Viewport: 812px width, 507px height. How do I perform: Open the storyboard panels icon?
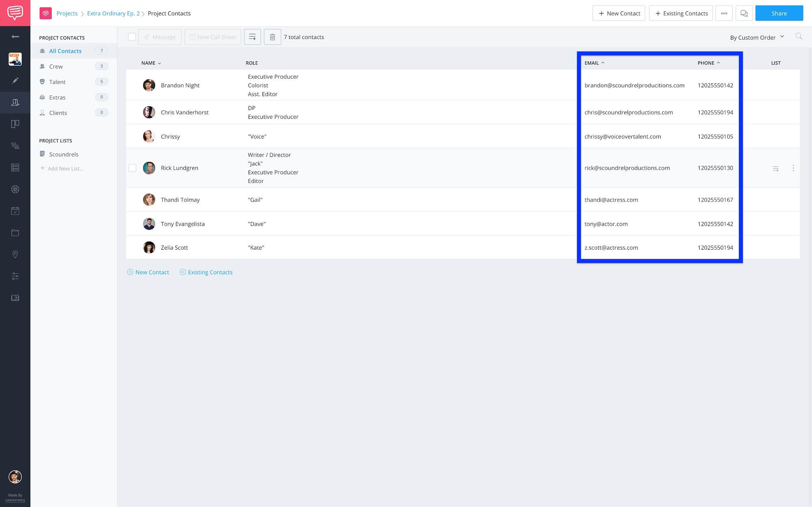[x=15, y=124]
